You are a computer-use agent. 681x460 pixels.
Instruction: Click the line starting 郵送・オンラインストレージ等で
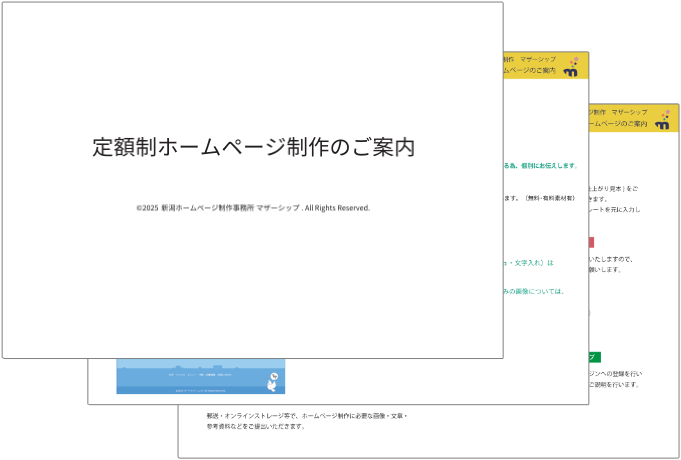(x=307, y=415)
